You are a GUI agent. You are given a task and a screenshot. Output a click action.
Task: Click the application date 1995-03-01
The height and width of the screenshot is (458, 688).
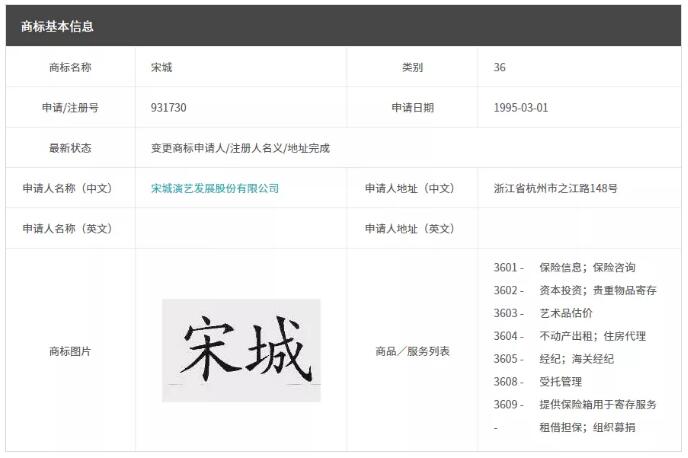(x=521, y=107)
